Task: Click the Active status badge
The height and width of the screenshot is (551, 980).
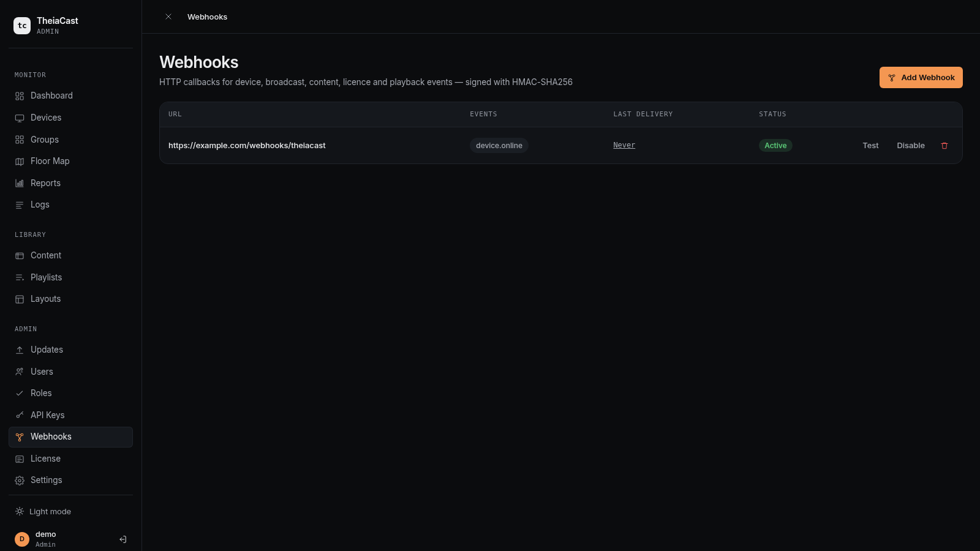Action: [x=775, y=146]
